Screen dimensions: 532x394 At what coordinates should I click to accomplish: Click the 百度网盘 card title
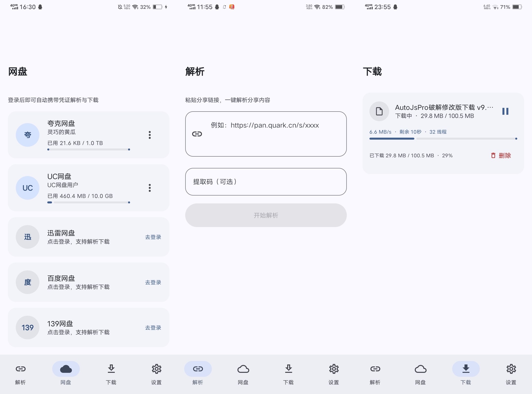[61, 278]
